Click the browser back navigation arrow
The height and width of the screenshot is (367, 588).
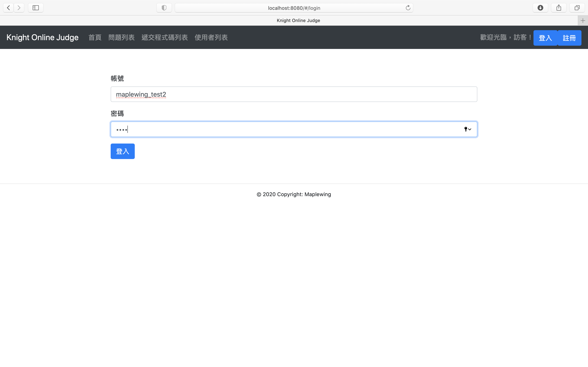[8, 8]
